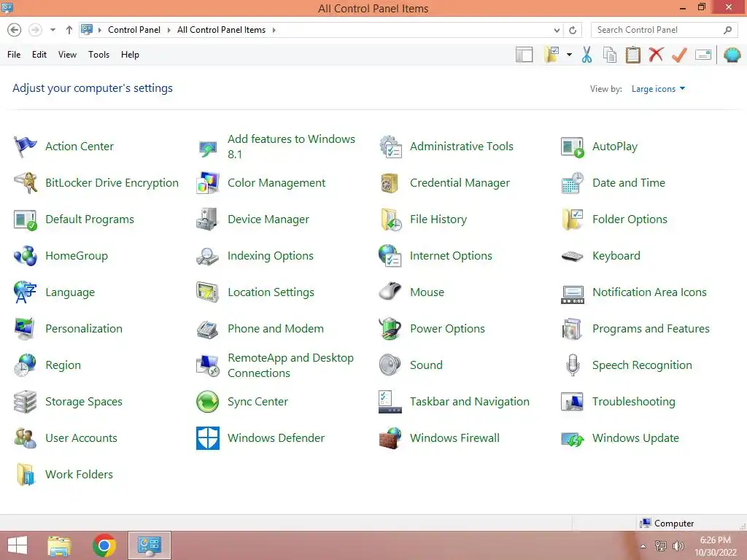Screen dimensions: 747x560
Task: Click the Control Panel breadcrumb segment
Action: click(134, 30)
